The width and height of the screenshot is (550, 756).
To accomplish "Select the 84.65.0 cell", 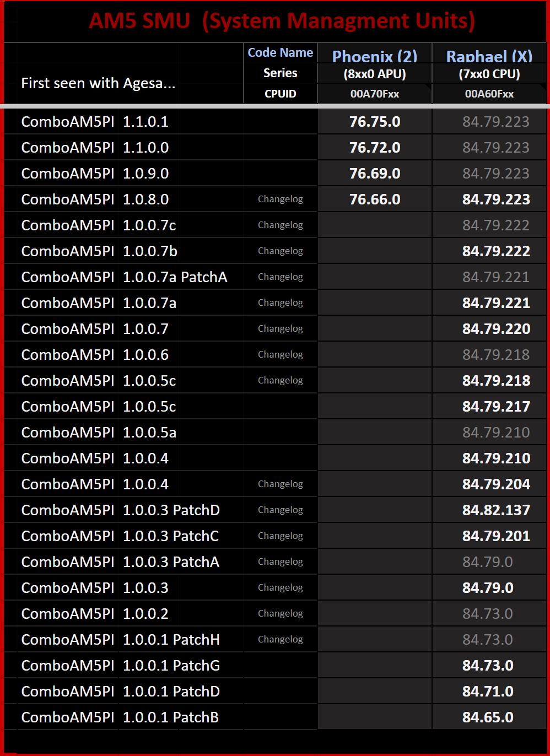I will coord(488,717).
